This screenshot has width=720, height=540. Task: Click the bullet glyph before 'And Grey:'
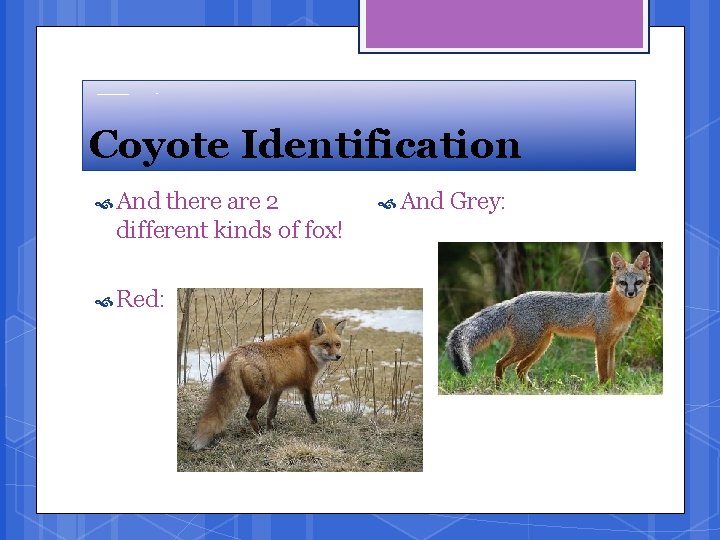(x=387, y=204)
